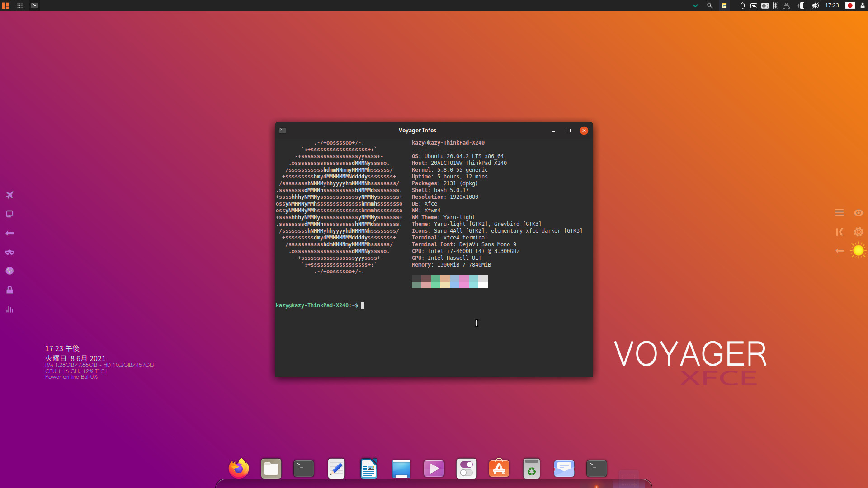Close the Voyager Infos terminal window

pyautogui.click(x=584, y=131)
